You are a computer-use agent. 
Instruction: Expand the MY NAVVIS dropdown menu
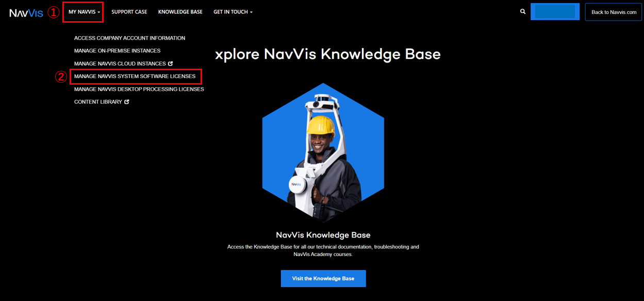84,12
